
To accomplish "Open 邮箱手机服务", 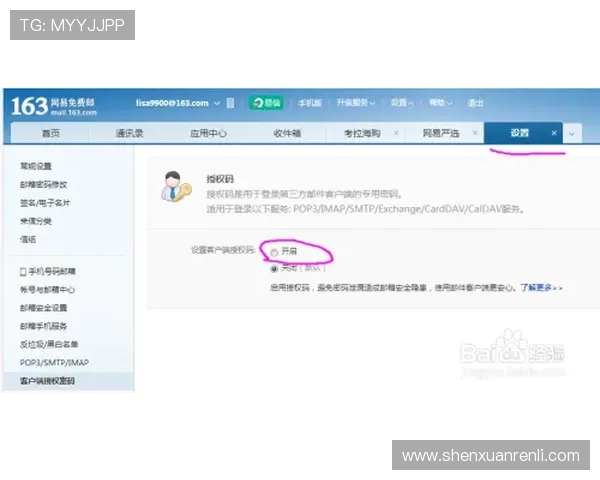I will (x=44, y=326).
